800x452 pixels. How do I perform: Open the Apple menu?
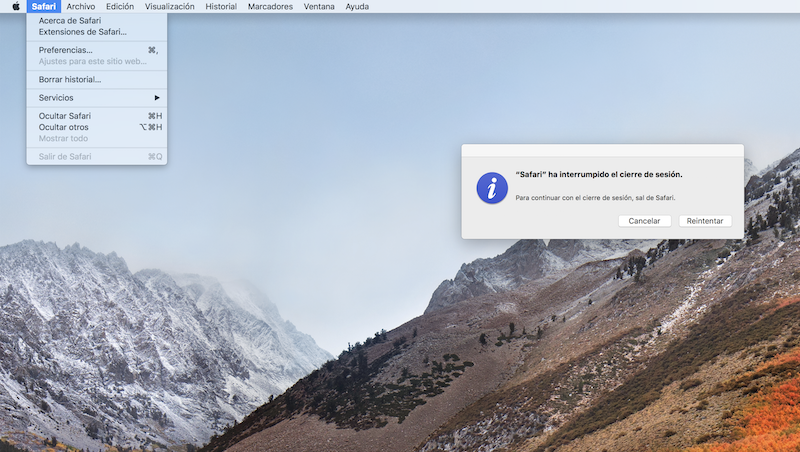[x=16, y=6]
